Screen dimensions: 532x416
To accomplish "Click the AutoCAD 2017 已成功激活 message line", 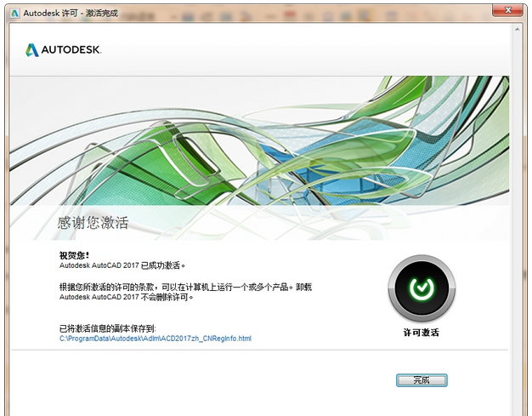I will [x=122, y=265].
